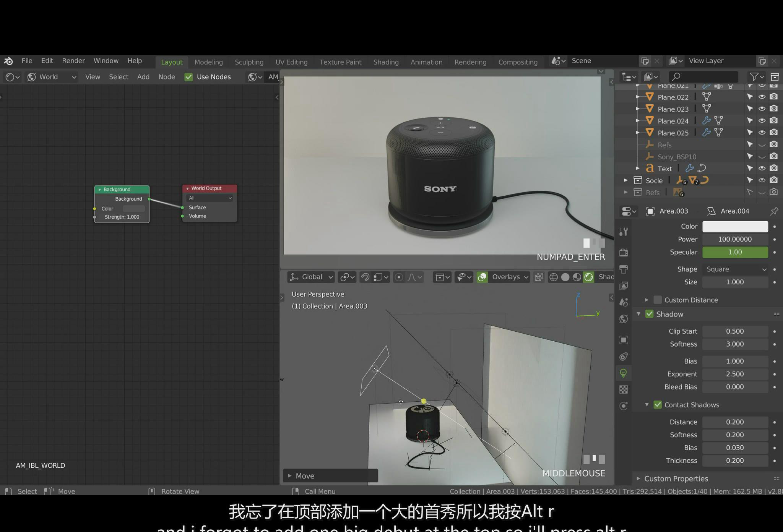Toggle proportional editing circle icon
This screenshot has height=532, width=783.
click(399, 277)
